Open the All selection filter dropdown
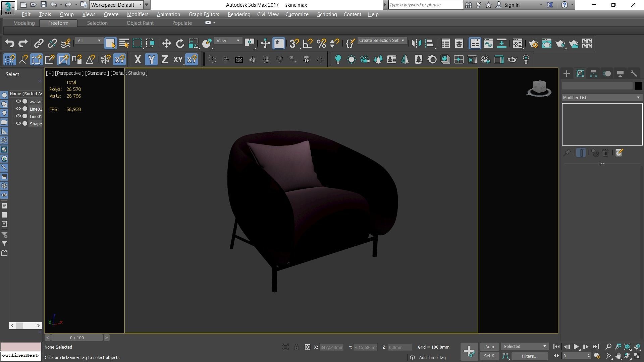 point(89,41)
